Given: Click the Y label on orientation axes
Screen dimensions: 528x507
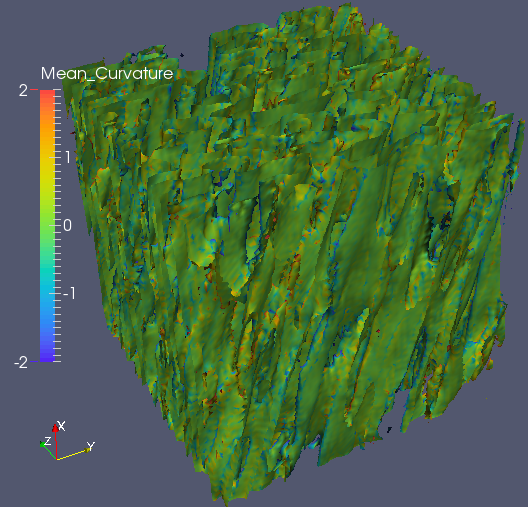Looking at the screenshot, I should pyautogui.click(x=91, y=446).
